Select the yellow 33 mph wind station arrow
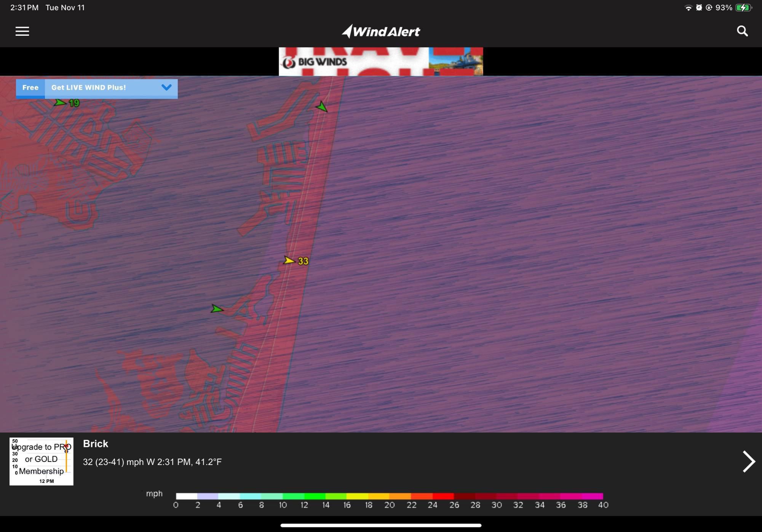This screenshot has height=532, width=762. pyautogui.click(x=289, y=260)
